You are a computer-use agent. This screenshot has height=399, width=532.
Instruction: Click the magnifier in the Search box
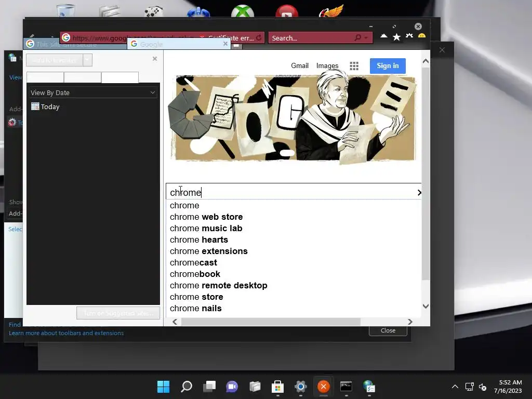pos(357,37)
